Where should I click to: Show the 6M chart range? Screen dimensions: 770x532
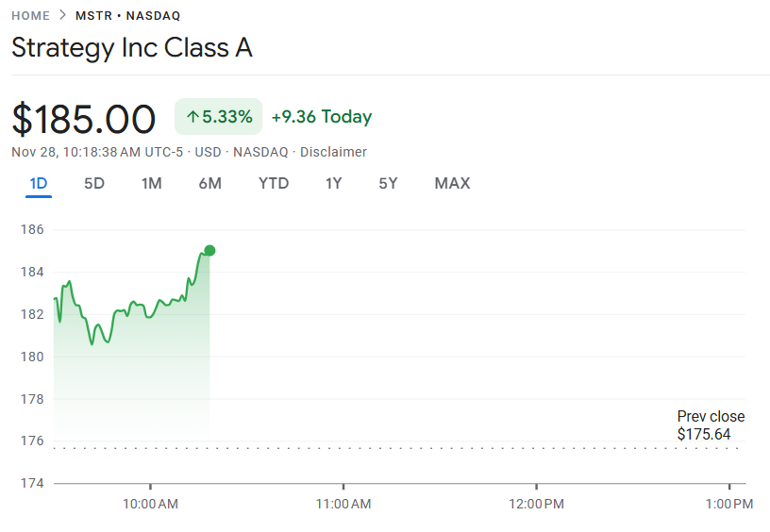pos(209,183)
